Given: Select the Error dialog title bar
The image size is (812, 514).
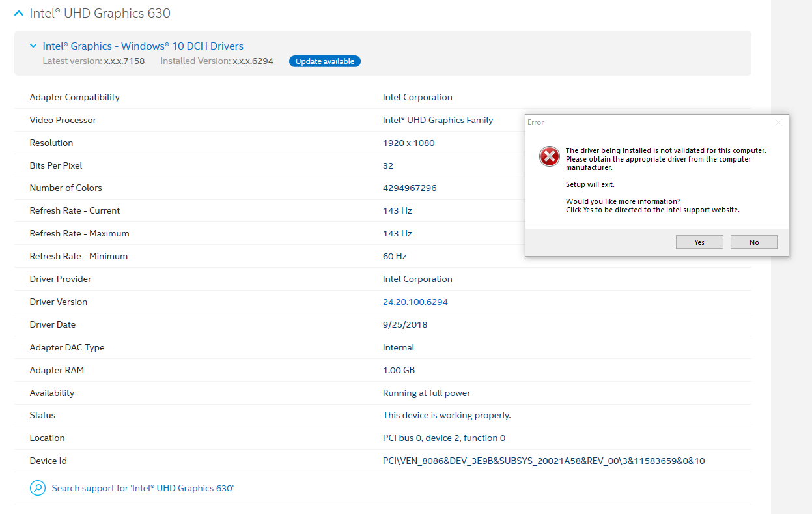Looking at the screenshot, I should coord(657,122).
